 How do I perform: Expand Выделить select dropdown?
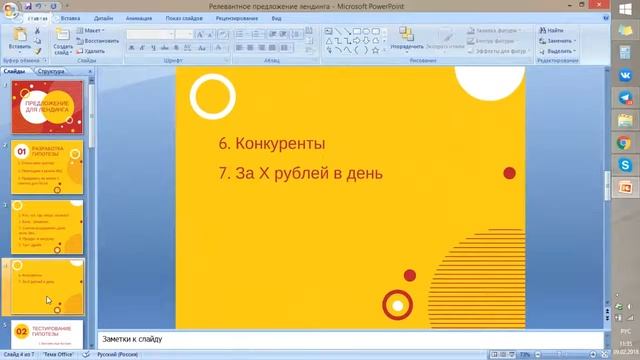[557, 51]
